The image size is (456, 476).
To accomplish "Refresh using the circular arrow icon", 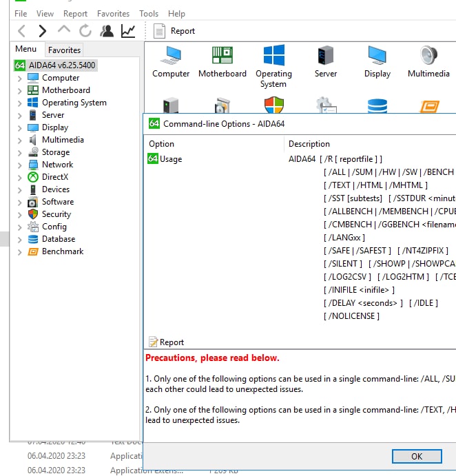I will tap(85, 31).
